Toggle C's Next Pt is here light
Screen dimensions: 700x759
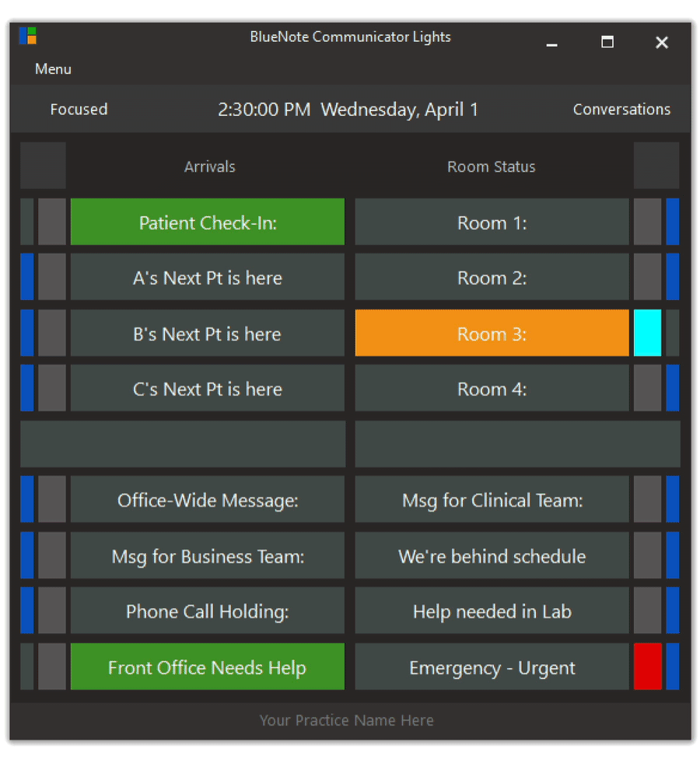208,388
